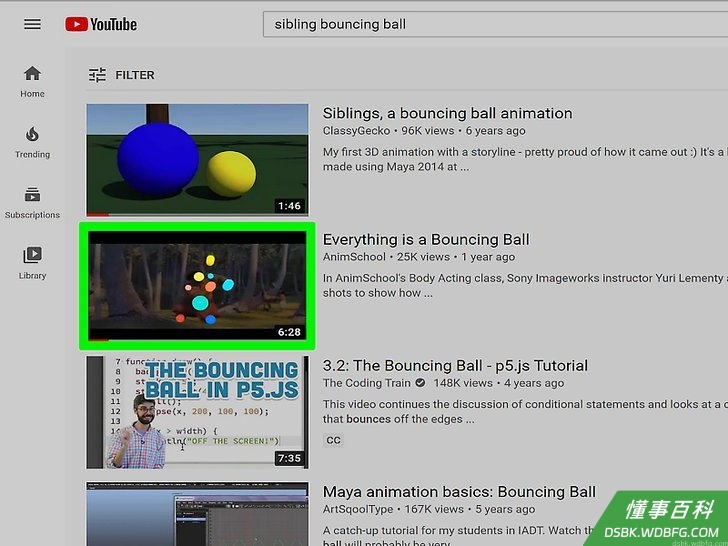Click the filter sliders icon
Screen dimensions: 728x546
click(98, 75)
